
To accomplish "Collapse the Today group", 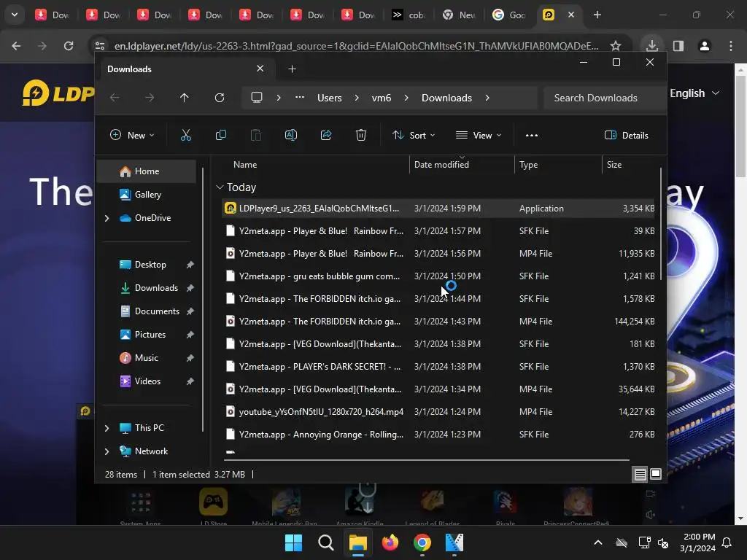I will (220, 187).
